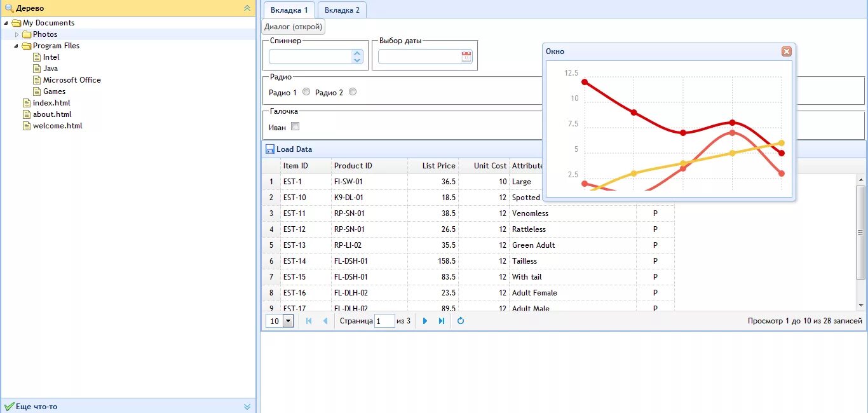
Task: Click the EST-16 cell
Action: (x=306, y=293)
